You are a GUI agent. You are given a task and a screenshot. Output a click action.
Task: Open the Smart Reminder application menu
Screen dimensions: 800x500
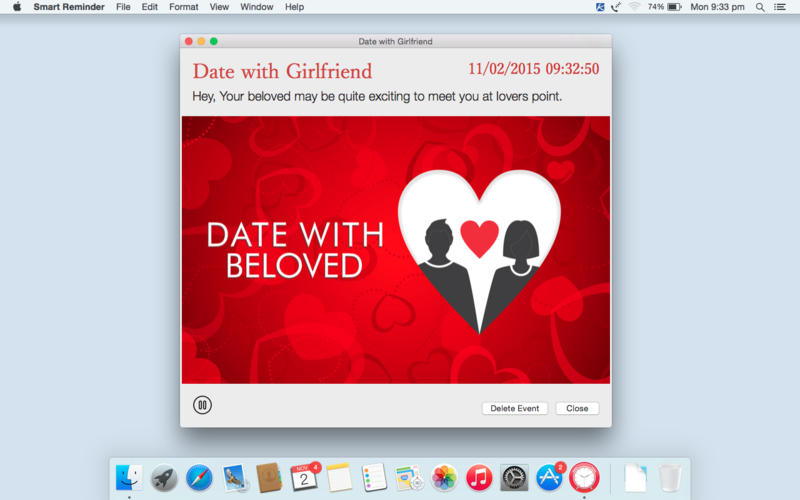[x=69, y=7]
